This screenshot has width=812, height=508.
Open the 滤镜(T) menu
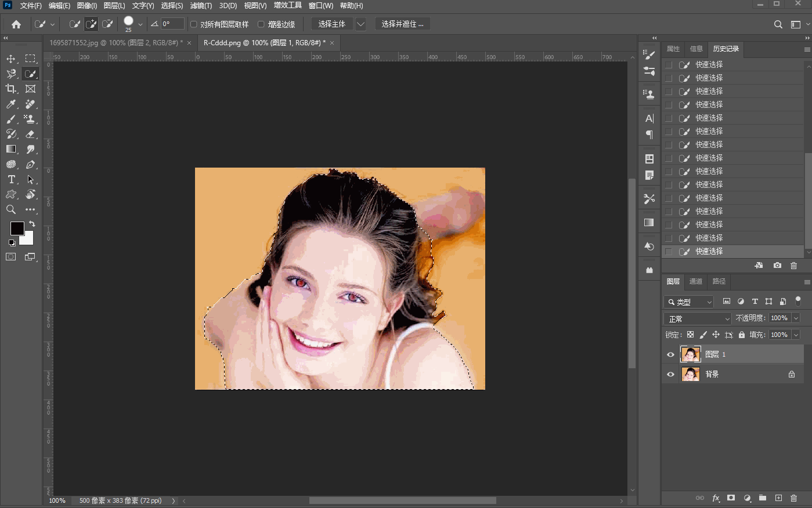click(x=201, y=6)
